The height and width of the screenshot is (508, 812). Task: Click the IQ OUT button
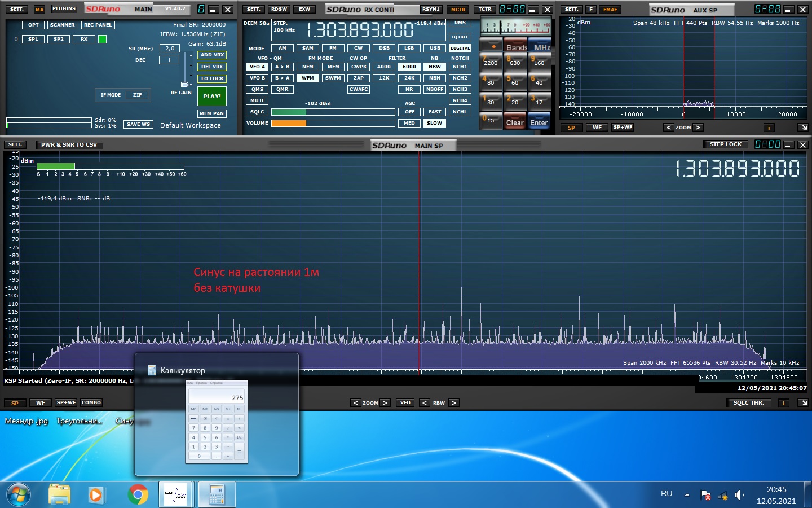click(x=460, y=37)
